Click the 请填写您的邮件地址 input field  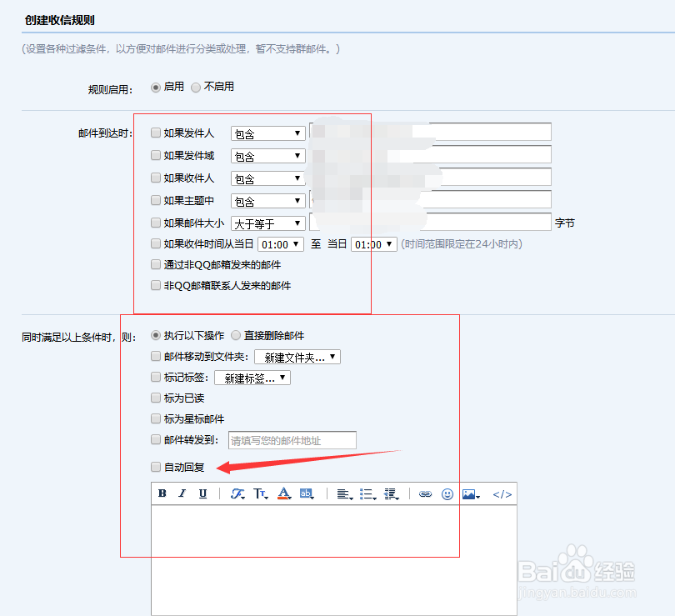pyautogui.click(x=292, y=439)
